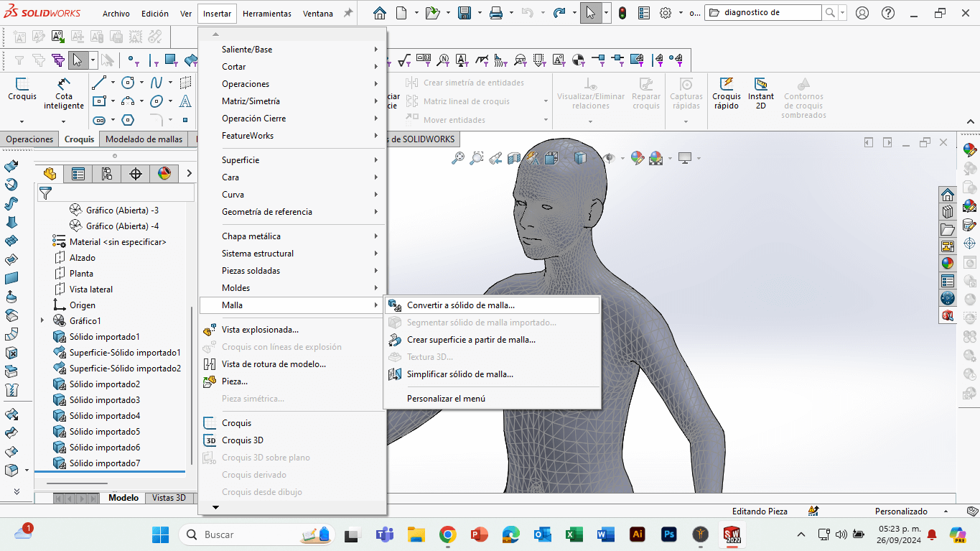
Task: Pick the Line sketch tool
Action: pos(99,83)
